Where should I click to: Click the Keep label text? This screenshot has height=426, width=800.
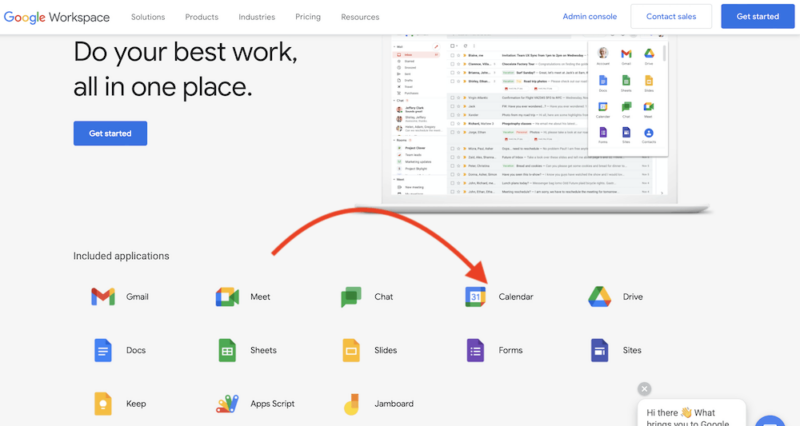pos(136,404)
